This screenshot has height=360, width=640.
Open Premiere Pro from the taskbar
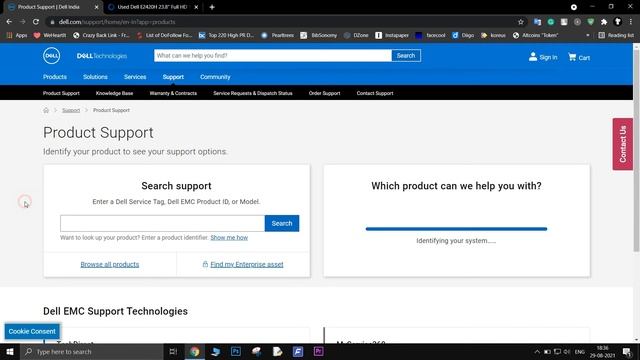318,351
